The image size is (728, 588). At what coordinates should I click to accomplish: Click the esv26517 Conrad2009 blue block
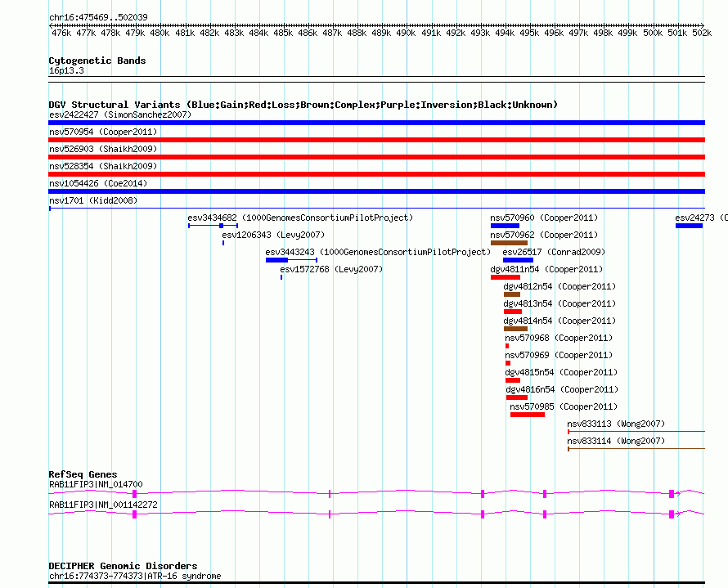click(518, 260)
